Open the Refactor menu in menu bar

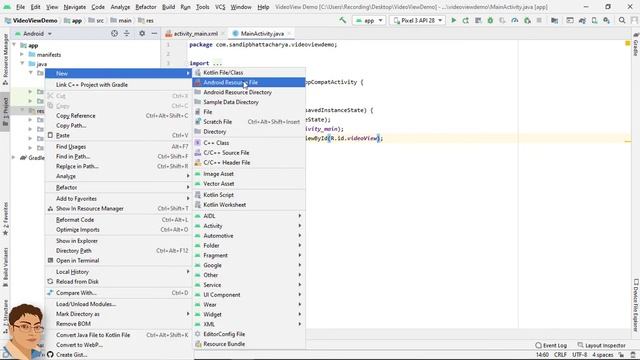click(146, 7)
